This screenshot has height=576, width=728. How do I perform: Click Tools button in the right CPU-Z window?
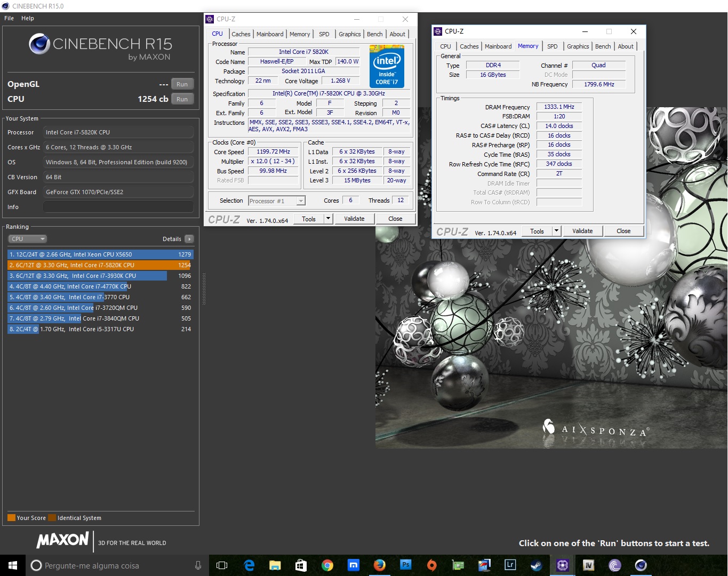(538, 231)
